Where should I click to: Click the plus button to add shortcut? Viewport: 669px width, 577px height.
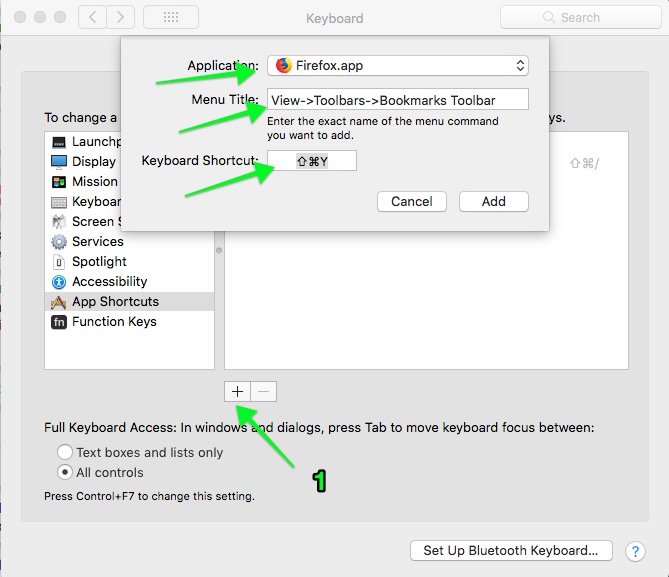coord(238,391)
